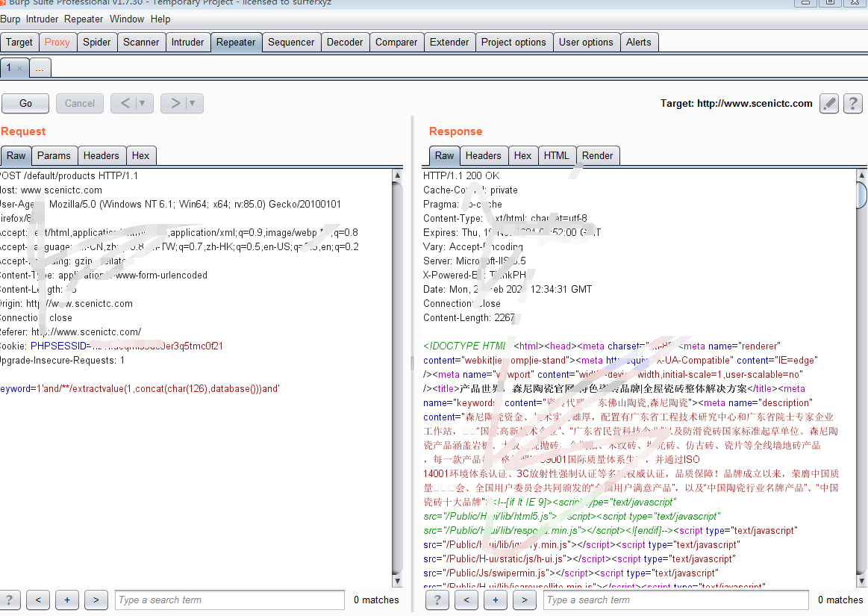Go to next request search match
Viewport: 868px width, 616px height.
[96, 600]
